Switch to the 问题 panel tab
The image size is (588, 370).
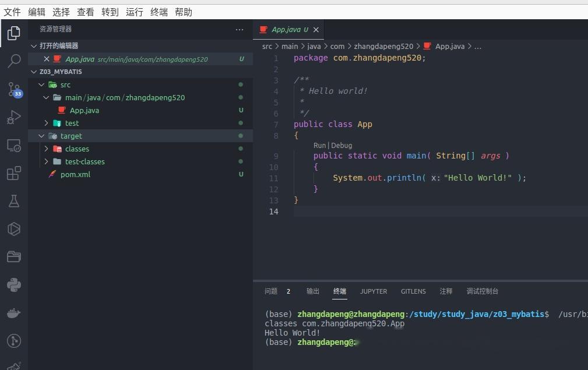[271, 291]
